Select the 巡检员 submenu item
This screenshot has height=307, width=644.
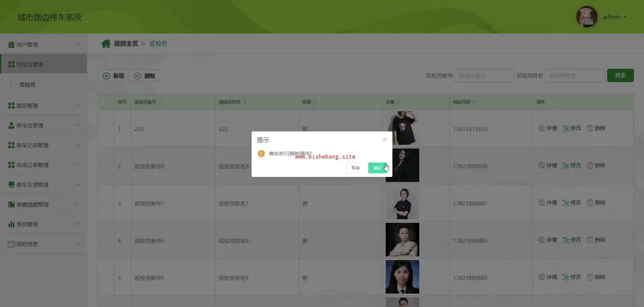pyautogui.click(x=28, y=84)
